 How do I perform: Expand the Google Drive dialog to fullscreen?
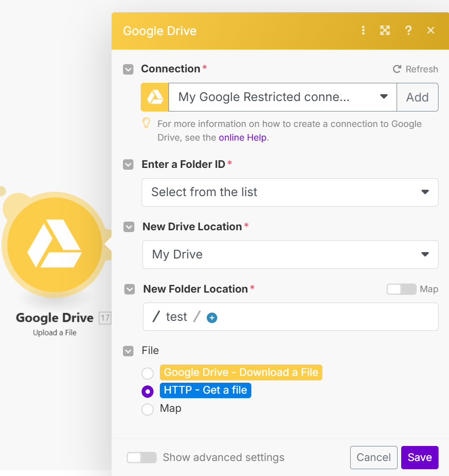[385, 30]
